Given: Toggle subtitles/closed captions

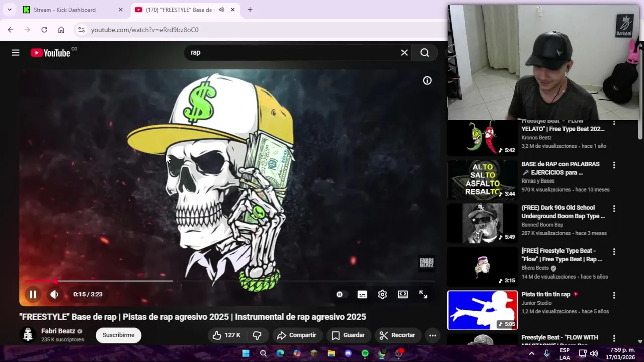Looking at the screenshot, I should pyautogui.click(x=362, y=294).
